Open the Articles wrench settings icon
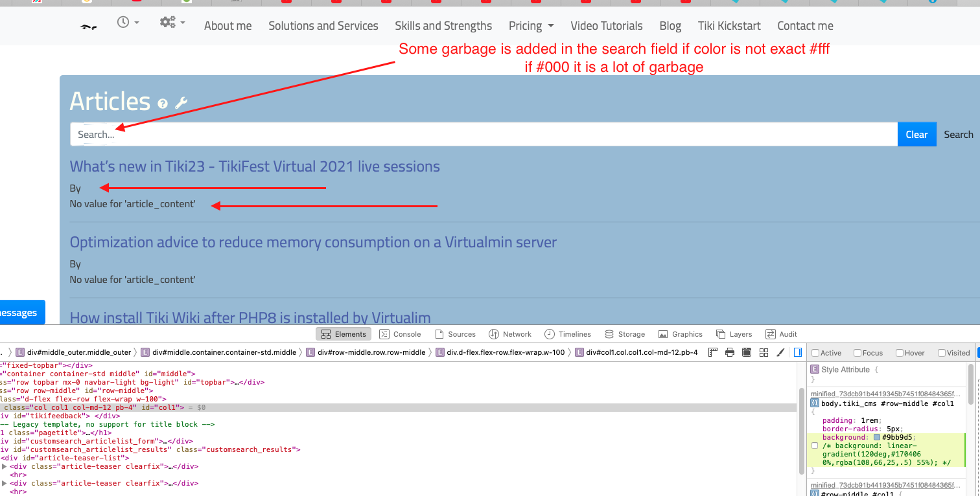Image resolution: width=980 pixels, height=496 pixels. [x=181, y=103]
